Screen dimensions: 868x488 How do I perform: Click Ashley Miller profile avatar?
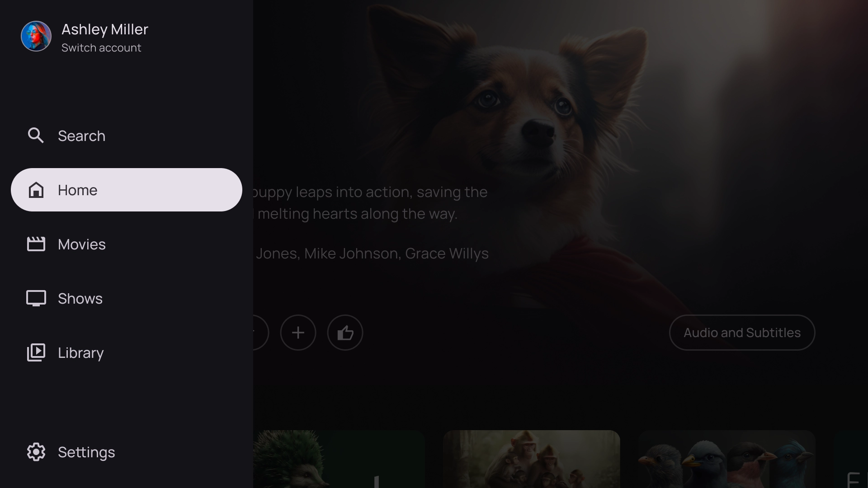pyautogui.click(x=36, y=36)
